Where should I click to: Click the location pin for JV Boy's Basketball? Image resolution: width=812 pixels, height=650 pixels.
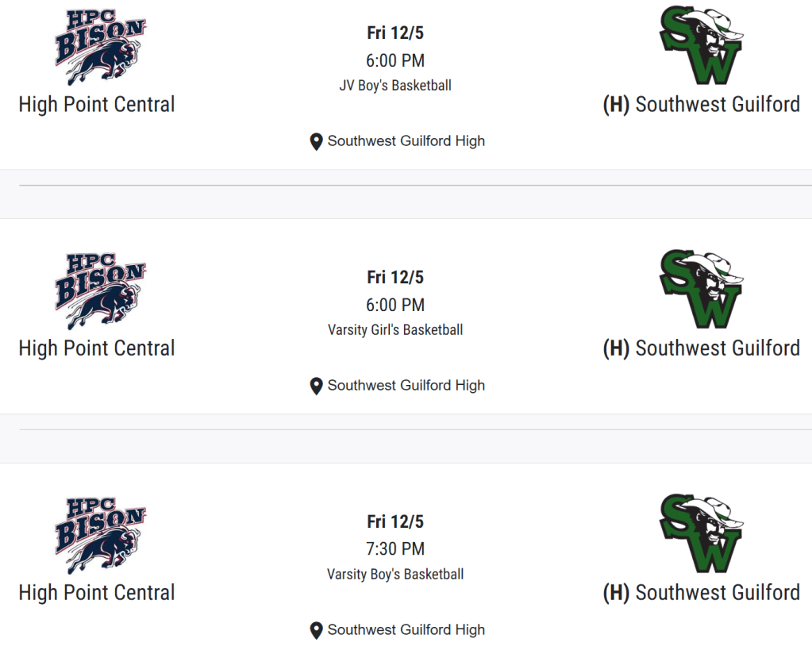point(316,142)
